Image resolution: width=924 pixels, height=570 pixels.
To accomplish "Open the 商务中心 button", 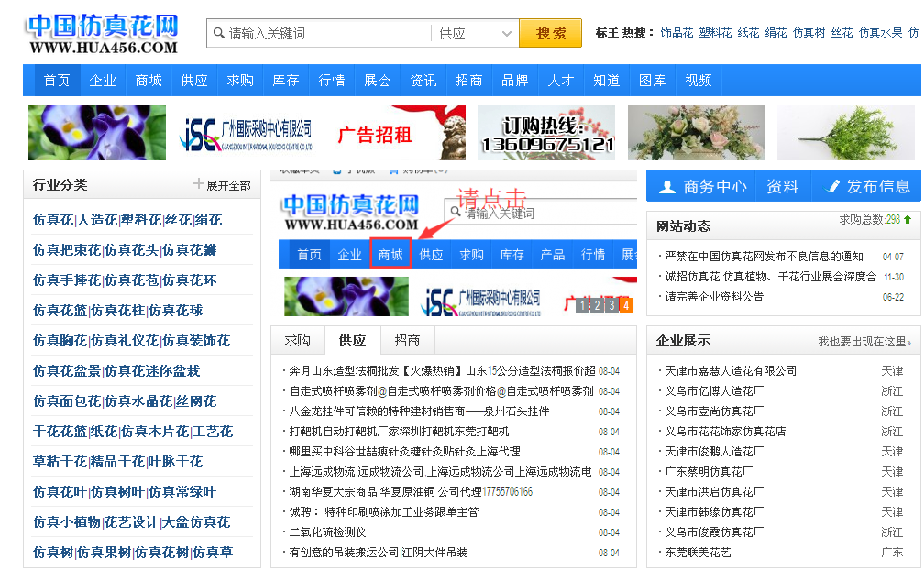I will (701, 187).
